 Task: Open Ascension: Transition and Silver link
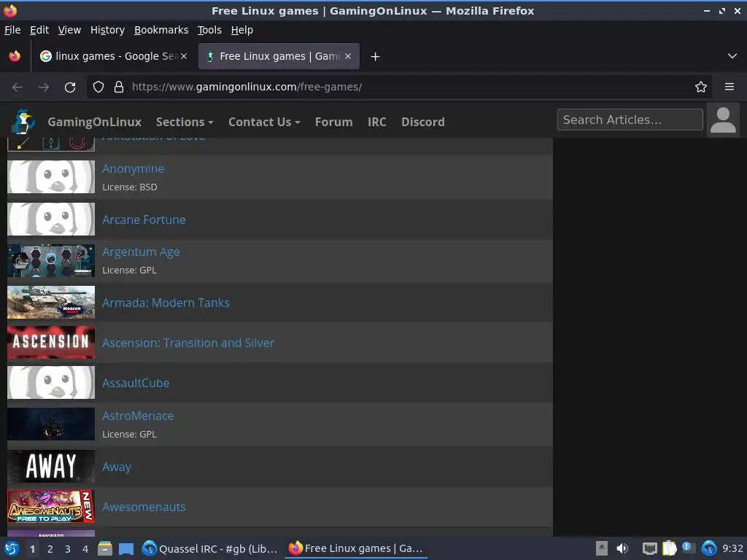188,343
